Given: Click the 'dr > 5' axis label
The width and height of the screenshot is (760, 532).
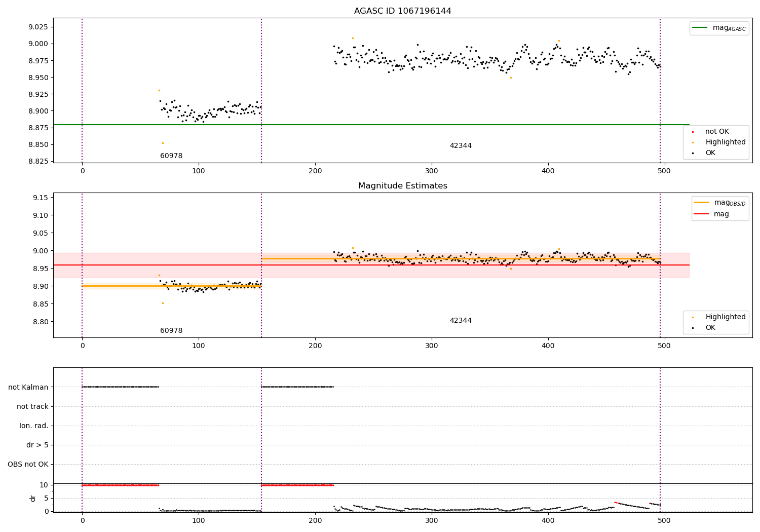Looking at the screenshot, I should [x=37, y=445].
